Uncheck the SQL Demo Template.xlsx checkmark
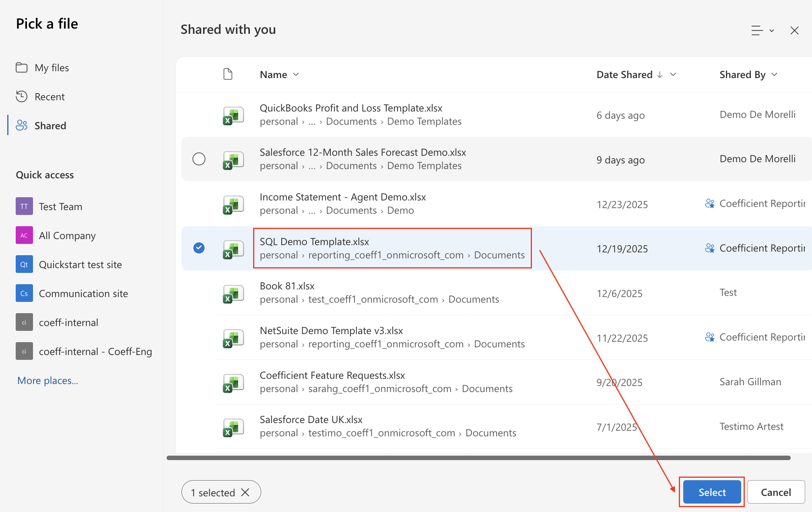Viewport: 812px width, 512px height. tap(199, 248)
